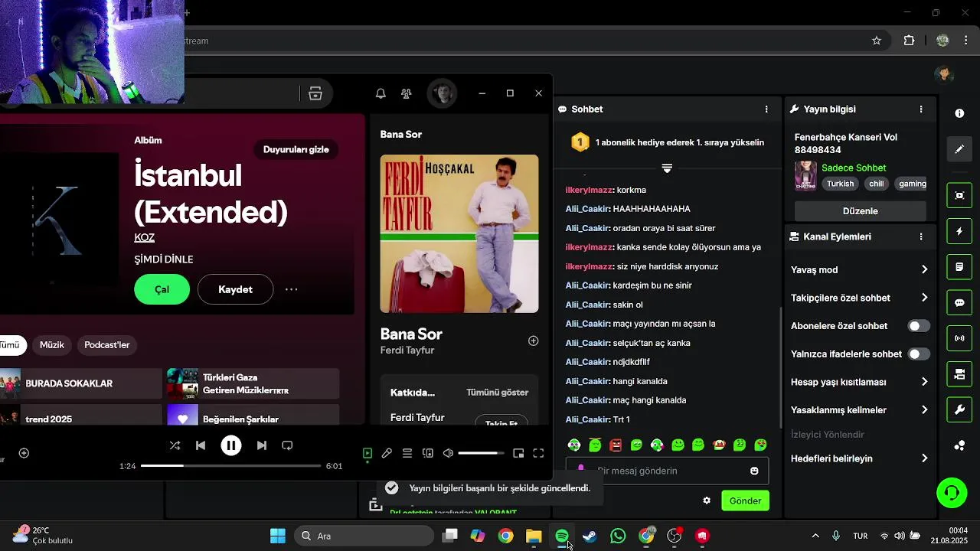980x551 pixels.
Task: Hide announcements with Duyuruları gizle
Action: [296, 149]
